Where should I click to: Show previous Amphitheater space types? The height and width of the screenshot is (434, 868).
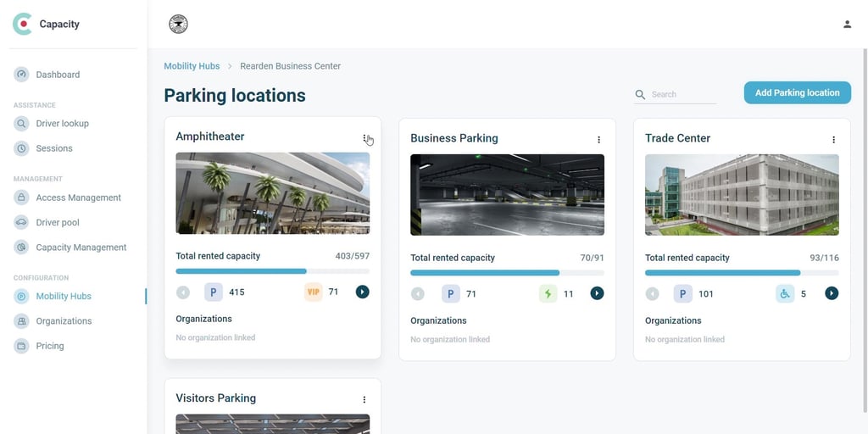tap(183, 292)
